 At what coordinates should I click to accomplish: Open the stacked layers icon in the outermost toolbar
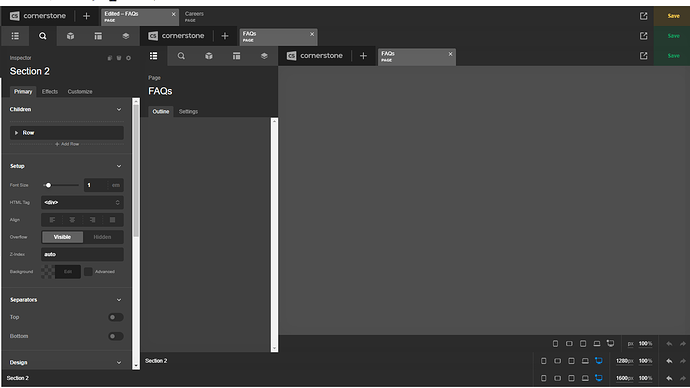tap(126, 36)
